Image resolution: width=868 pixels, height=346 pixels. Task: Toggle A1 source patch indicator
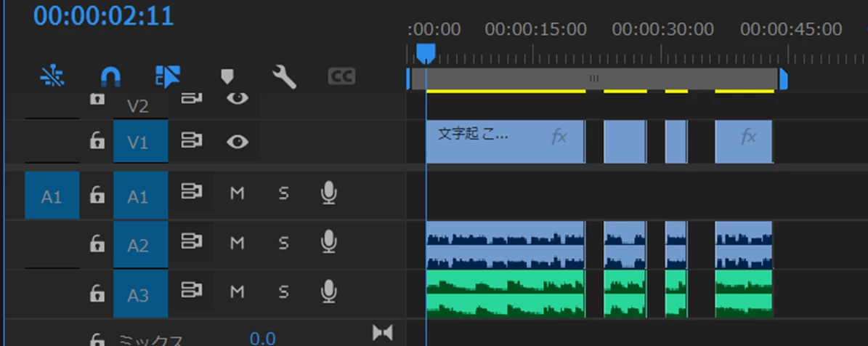point(52,196)
